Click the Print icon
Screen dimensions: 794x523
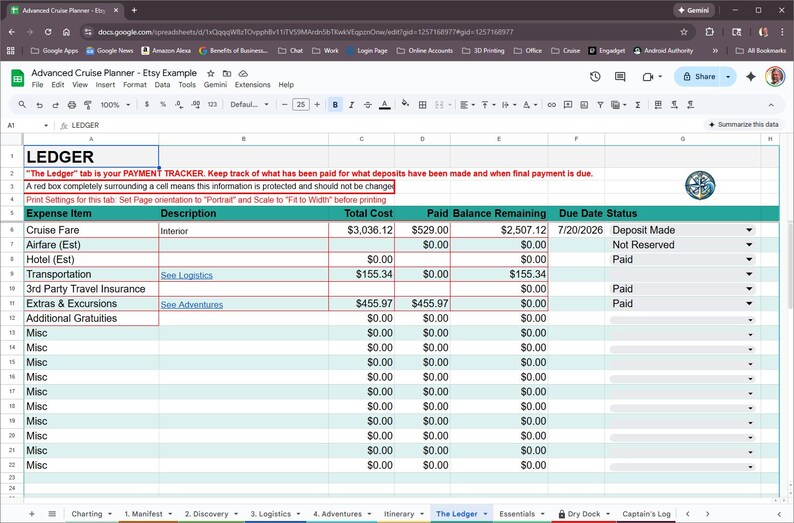click(71, 105)
